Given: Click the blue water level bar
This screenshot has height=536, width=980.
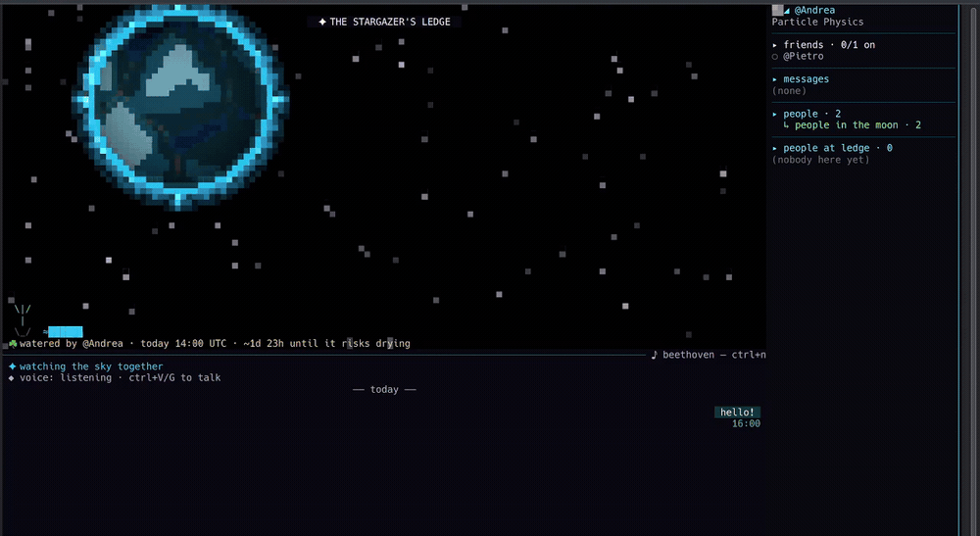Looking at the screenshot, I should 66,332.
